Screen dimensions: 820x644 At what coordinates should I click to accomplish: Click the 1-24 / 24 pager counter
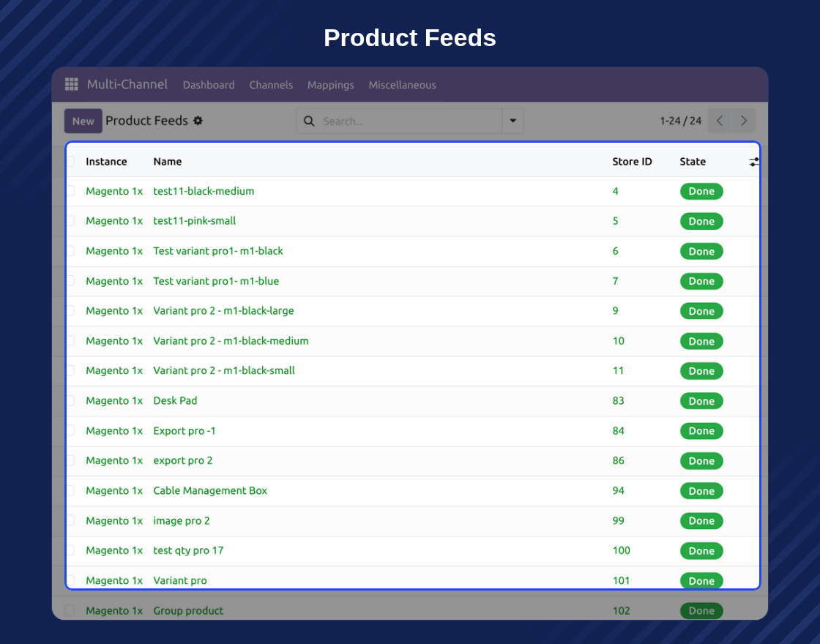coord(680,121)
